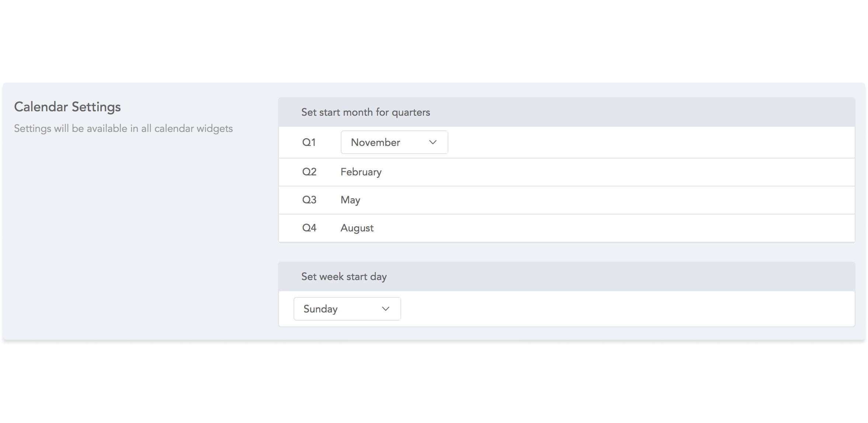
Task: Click the 'Set week start day' header
Action: pyautogui.click(x=344, y=276)
